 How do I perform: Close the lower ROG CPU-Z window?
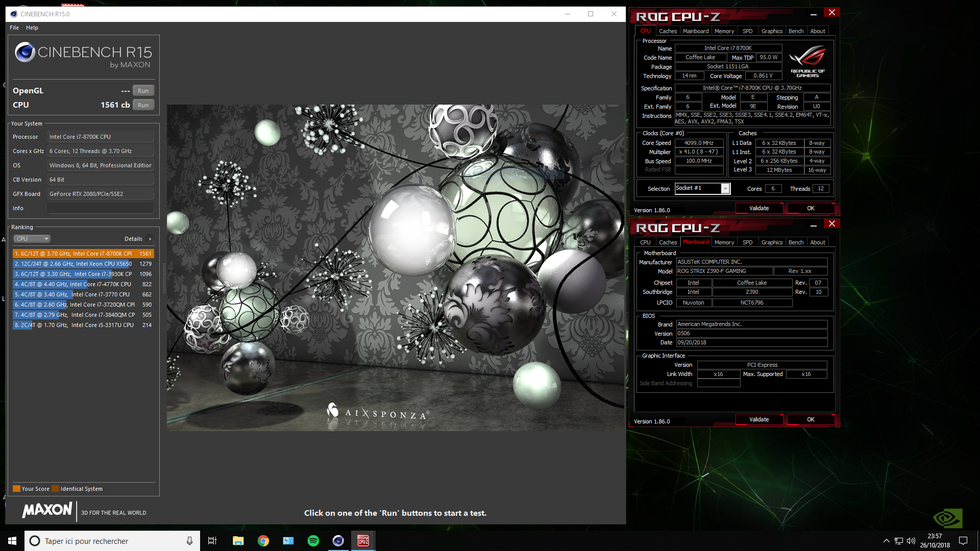832,223
